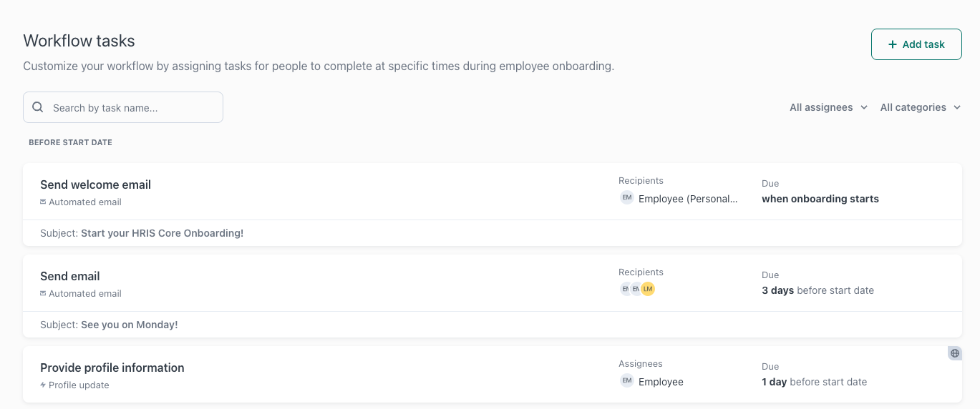Click the lightning bolt icon beside Profile update
Screen dimensions: 980x409
click(x=43, y=385)
